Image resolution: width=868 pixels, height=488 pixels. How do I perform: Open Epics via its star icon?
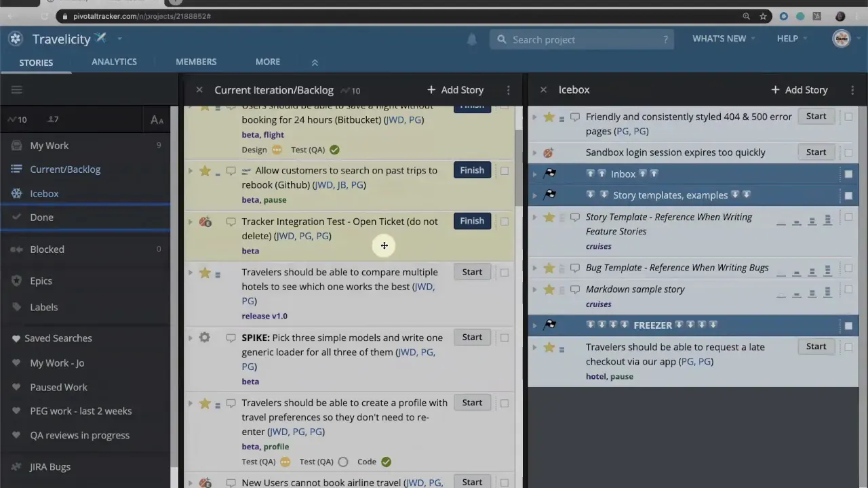click(16, 281)
